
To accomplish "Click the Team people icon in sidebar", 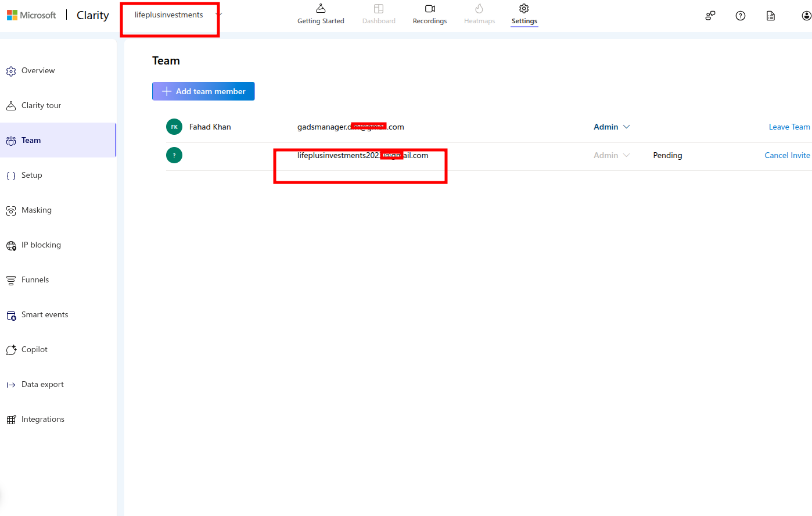I will (11, 141).
